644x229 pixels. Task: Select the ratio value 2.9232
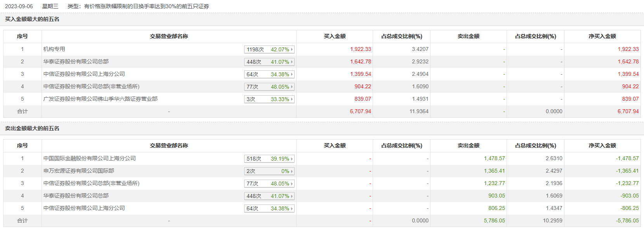[x=420, y=61]
